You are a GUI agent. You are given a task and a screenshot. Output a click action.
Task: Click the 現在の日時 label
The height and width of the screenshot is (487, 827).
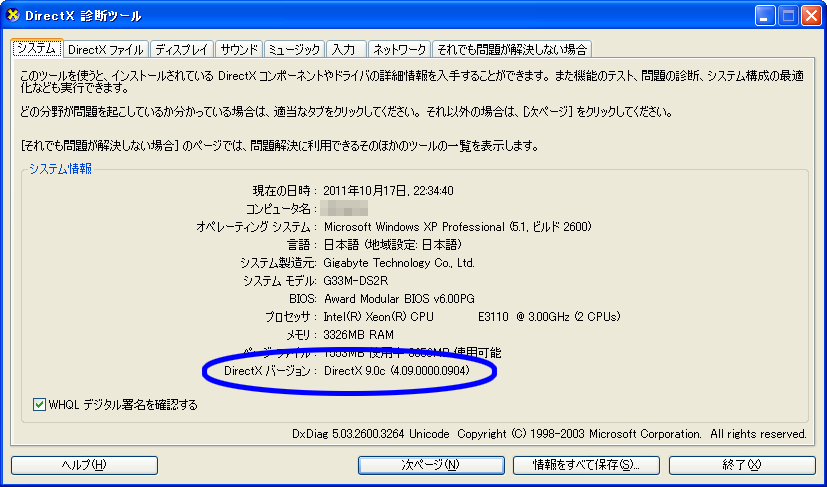pos(285,190)
